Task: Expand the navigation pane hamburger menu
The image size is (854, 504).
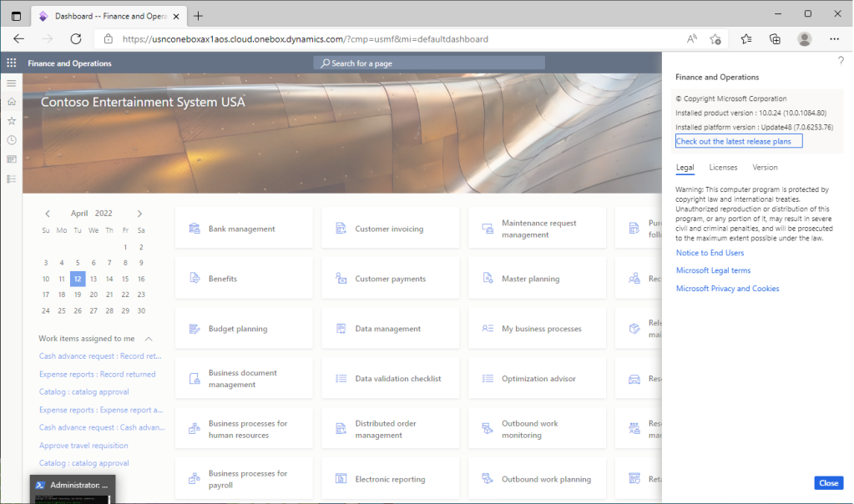Action: 12,83
